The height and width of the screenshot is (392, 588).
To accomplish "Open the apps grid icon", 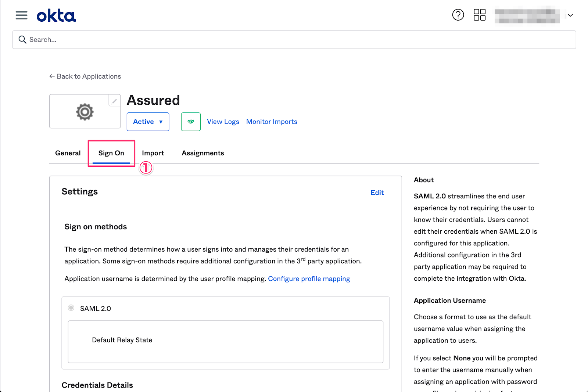I will click(x=480, y=15).
